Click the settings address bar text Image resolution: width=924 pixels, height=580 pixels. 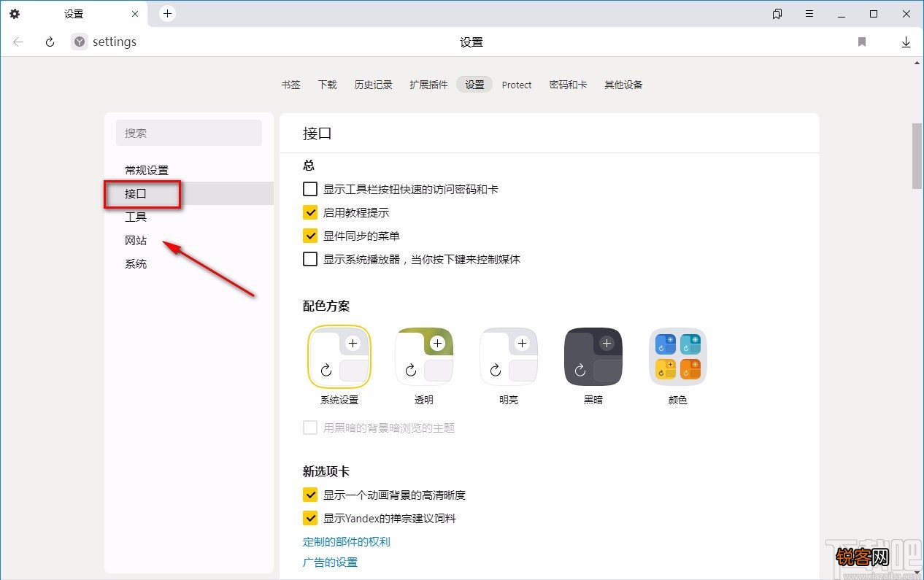pyautogui.click(x=115, y=42)
